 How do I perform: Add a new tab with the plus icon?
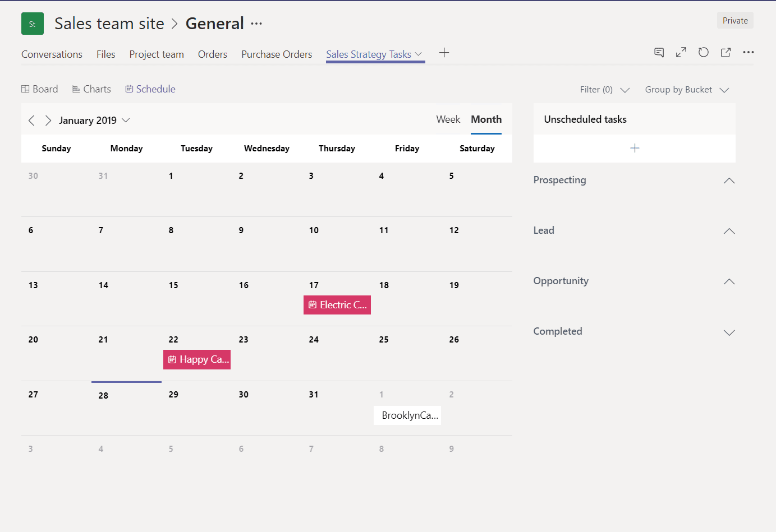pyautogui.click(x=444, y=53)
